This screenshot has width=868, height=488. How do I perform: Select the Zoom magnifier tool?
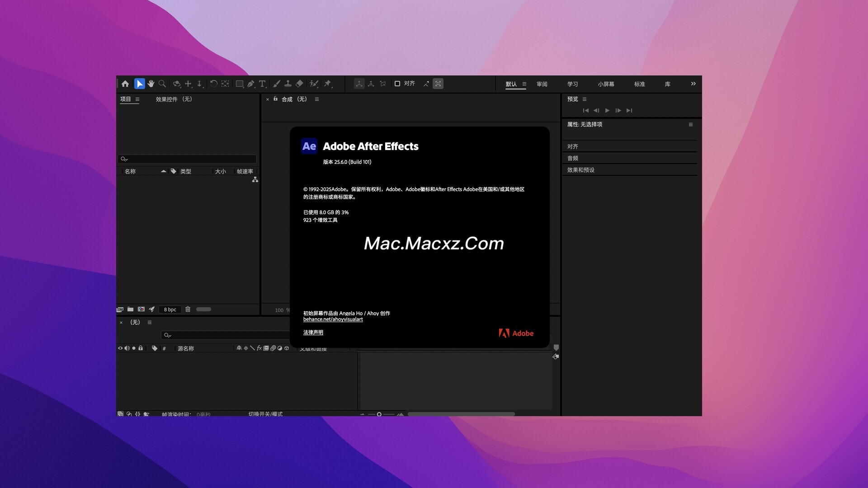[162, 84]
